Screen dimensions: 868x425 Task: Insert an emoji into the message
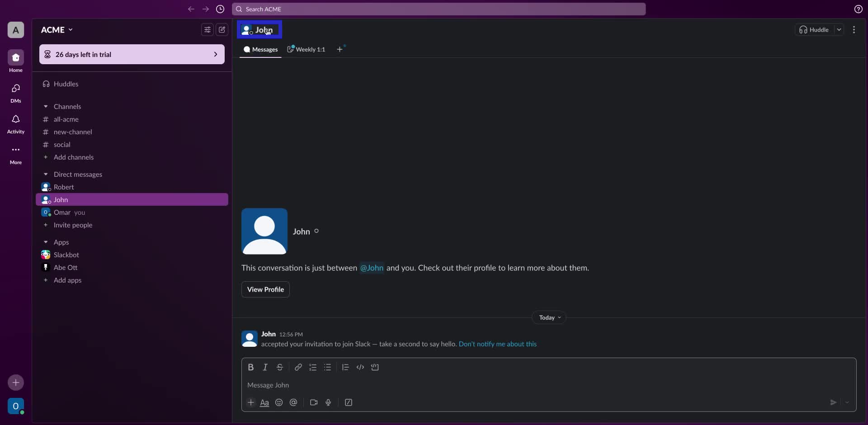[x=279, y=402]
